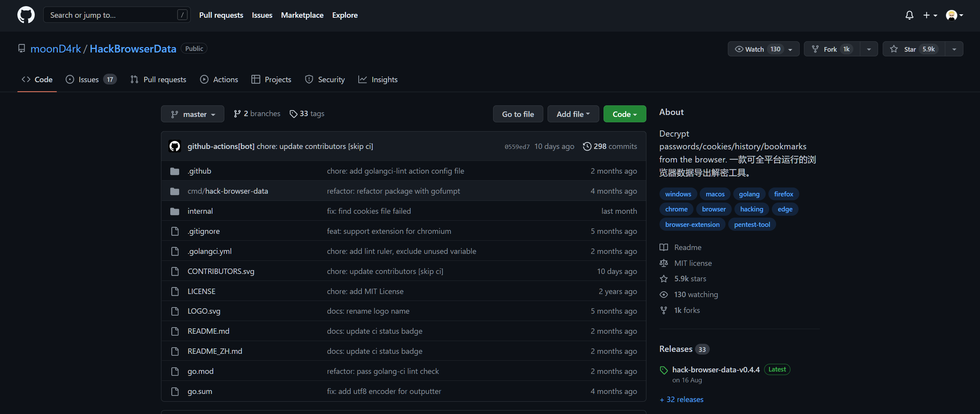Screen dimensions: 980x414
Task: Open Pull requests in top navigation
Action: click(x=221, y=15)
